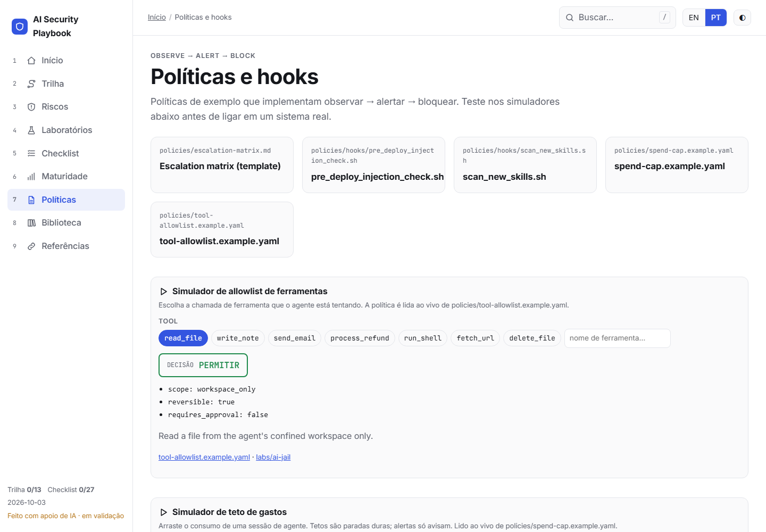Open Riscos page from sidebar
The height and width of the screenshot is (532, 766).
66,107
